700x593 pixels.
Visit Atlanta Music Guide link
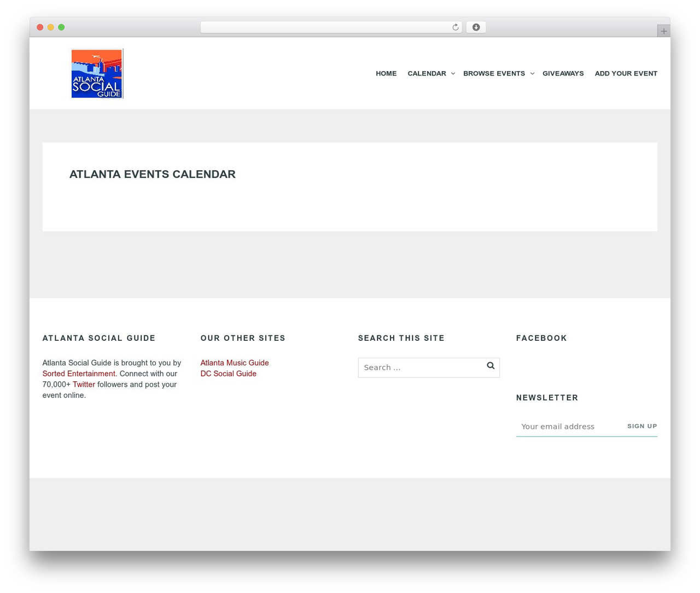tap(235, 363)
